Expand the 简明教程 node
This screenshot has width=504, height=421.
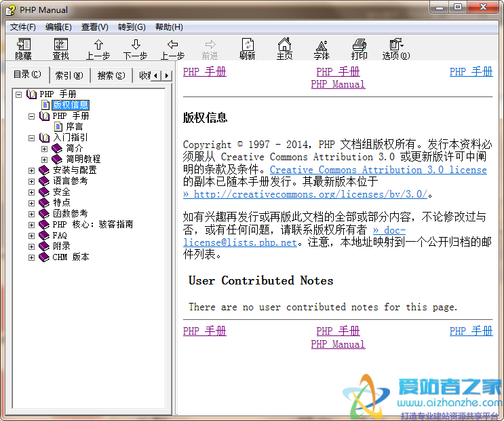(44, 160)
